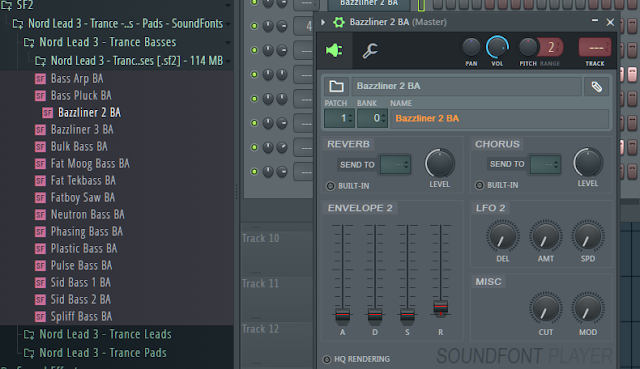Viewport: 640px width, 369px height.
Task: Click the Bazzliner 2 BA channel button
Action: coord(369,4)
